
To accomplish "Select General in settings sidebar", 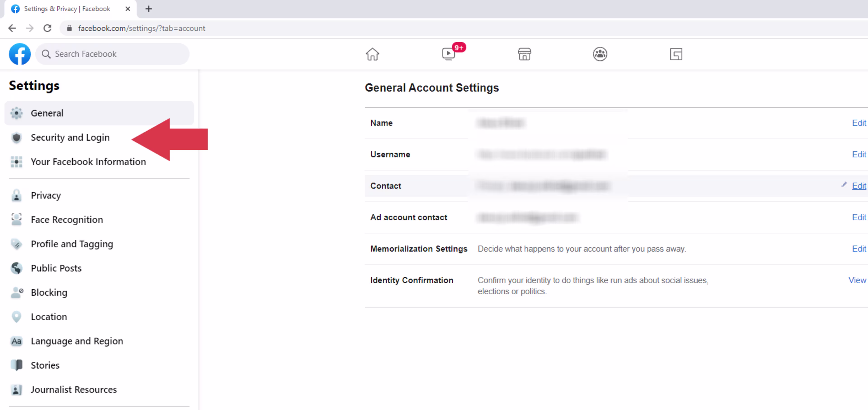I will pyautogui.click(x=99, y=113).
